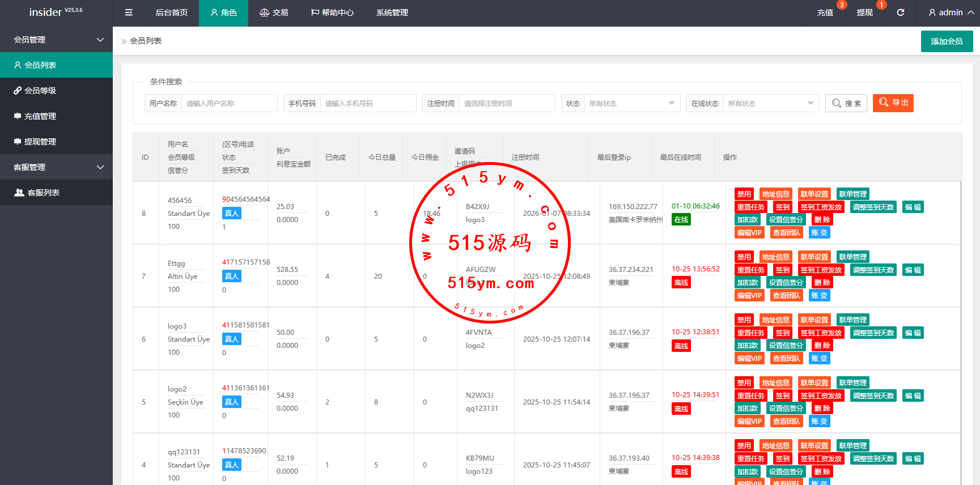Viewport: 980px width, 485px height.
Task: Go to 充值管理 in the sidebar
Action: (40, 116)
